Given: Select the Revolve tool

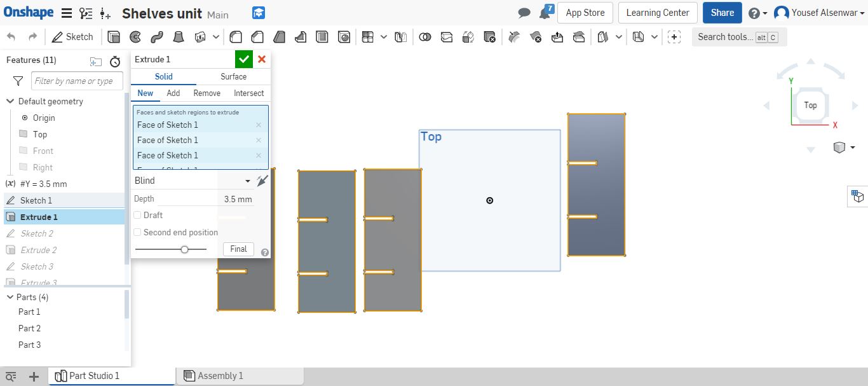Looking at the screenshot, I should click(135, 37).
